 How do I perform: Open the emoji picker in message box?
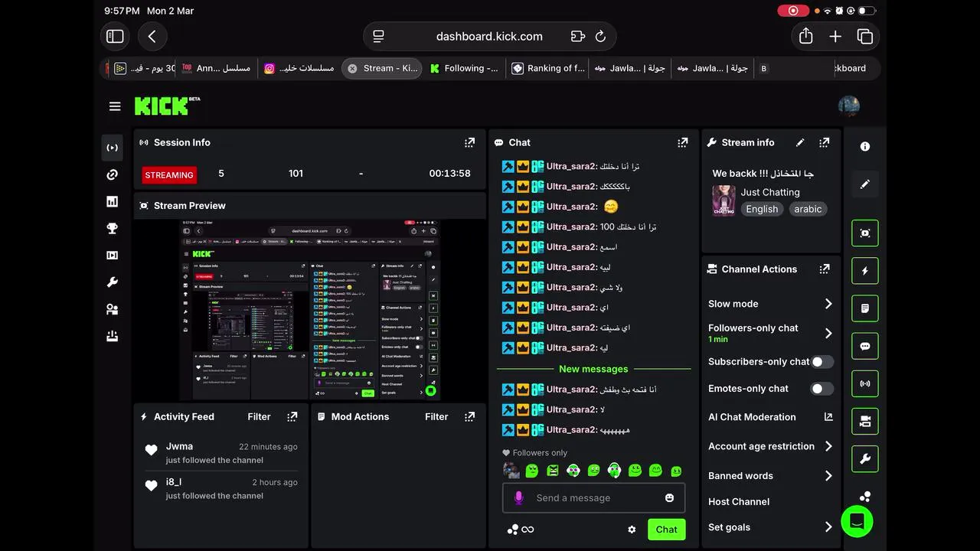pos(670,497)
